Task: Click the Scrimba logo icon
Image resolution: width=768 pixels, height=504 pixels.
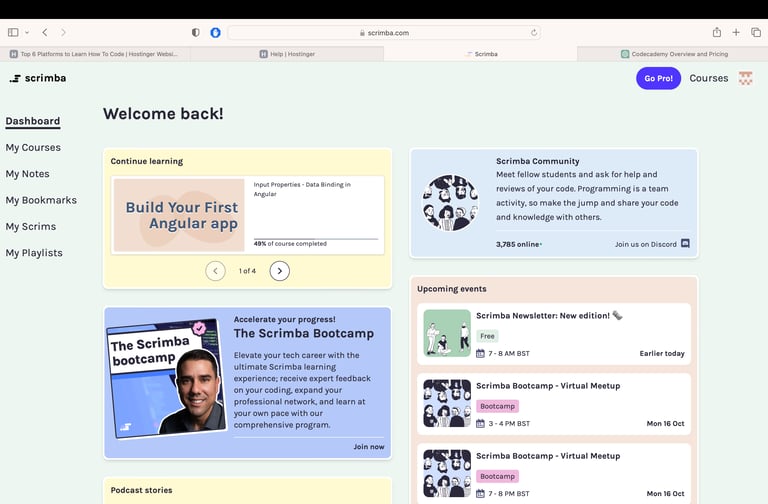Action: click(15, 78)
